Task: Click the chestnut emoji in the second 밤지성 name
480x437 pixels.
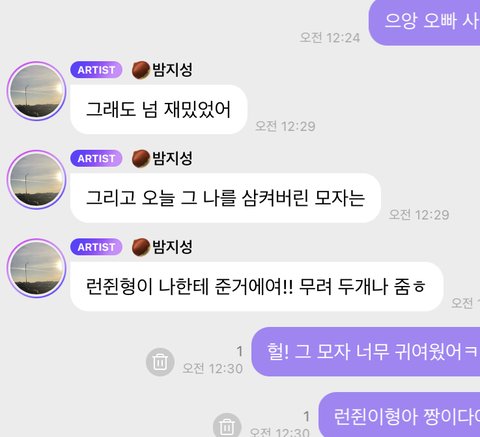Action: (x=141, y=159)
